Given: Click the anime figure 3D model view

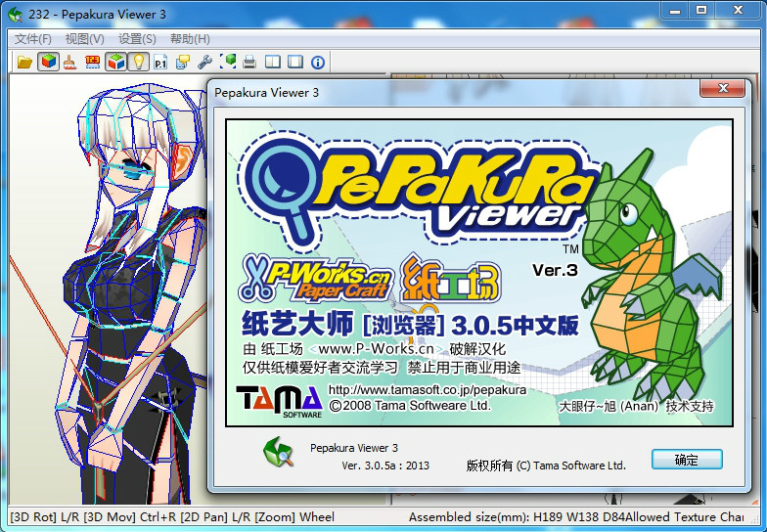Looking at the screenshot, I should point(108,288).
